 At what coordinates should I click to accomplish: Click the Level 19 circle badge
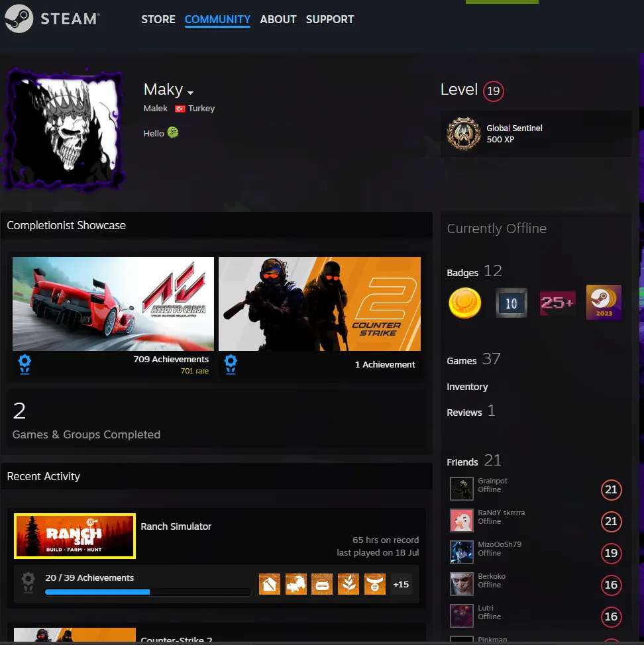click(x=494, y=91)
